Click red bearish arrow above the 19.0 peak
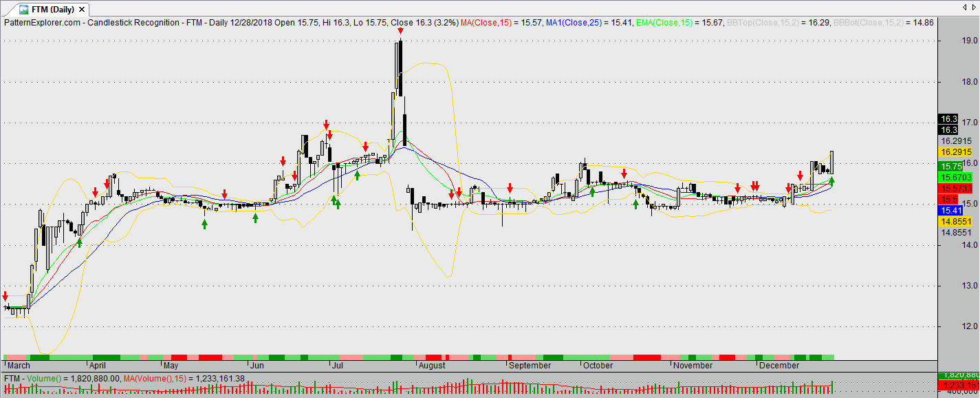This screenshot has width=980, height=398. click(401, 32)
